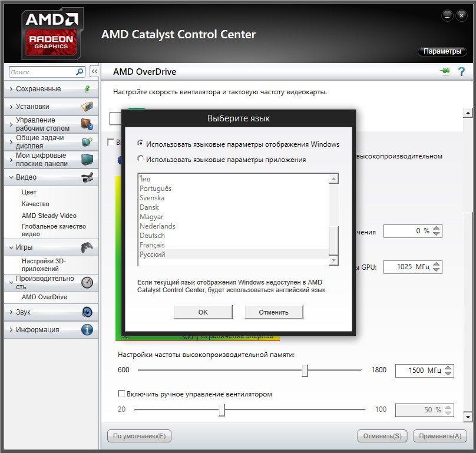Image resolution: width=476 pixels, height=453 pixels.
Task: Click the Видео camera icon
Action: 87,177
